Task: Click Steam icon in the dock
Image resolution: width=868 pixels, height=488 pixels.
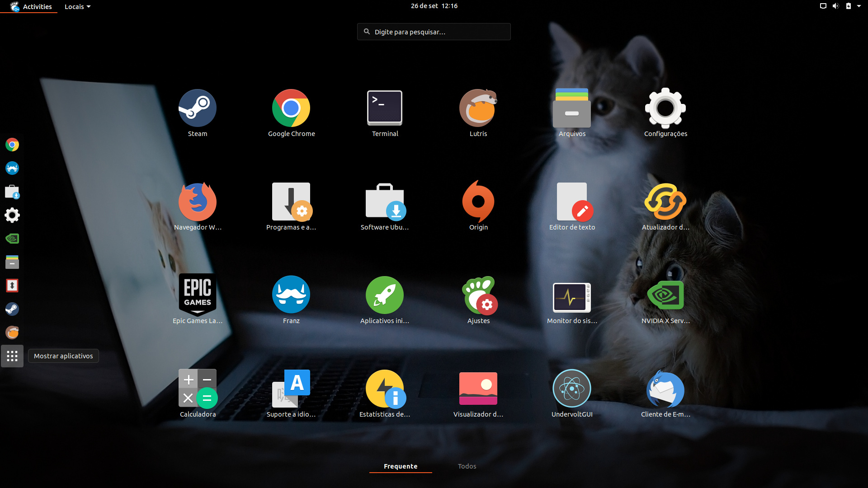Action: click(12, 309)
